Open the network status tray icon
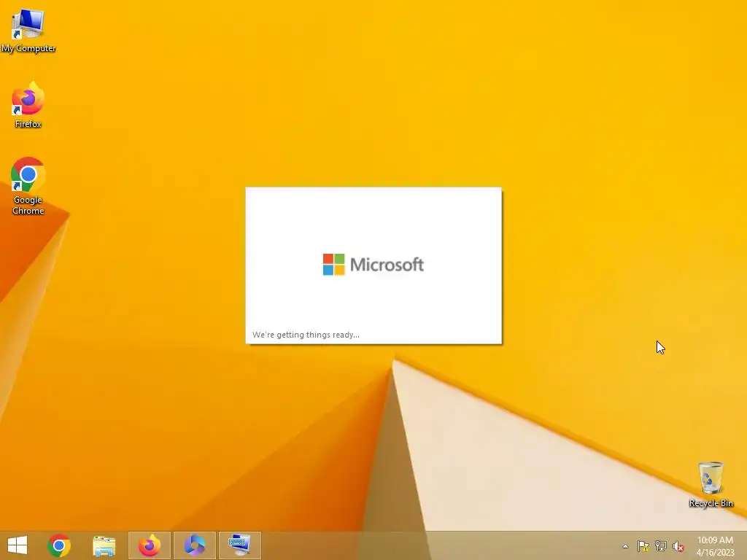 tap(661, 546)
